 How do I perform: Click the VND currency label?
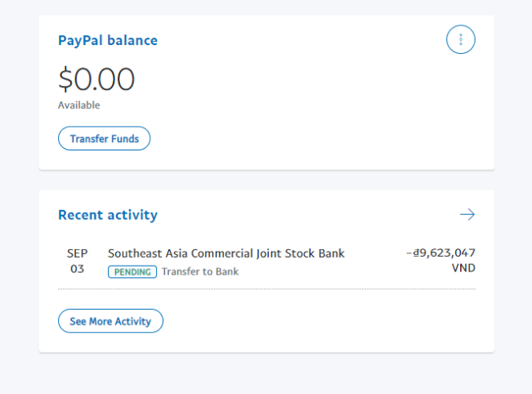pyautogui.click(x=463, y=268)
